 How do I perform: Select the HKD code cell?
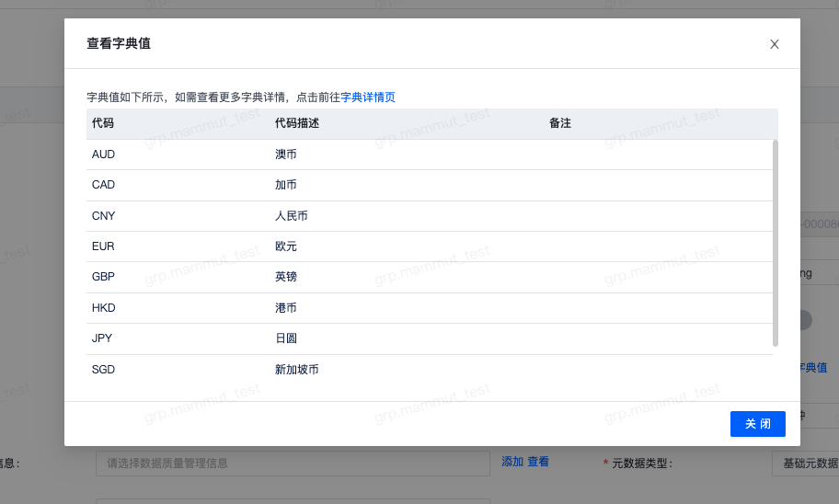103,308
